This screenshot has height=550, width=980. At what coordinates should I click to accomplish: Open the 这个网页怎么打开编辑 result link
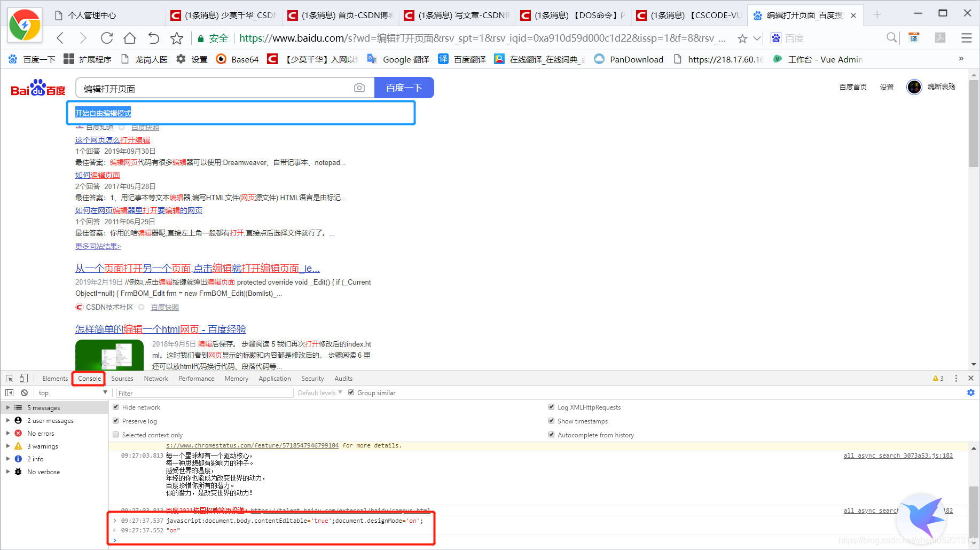(113, 140)
